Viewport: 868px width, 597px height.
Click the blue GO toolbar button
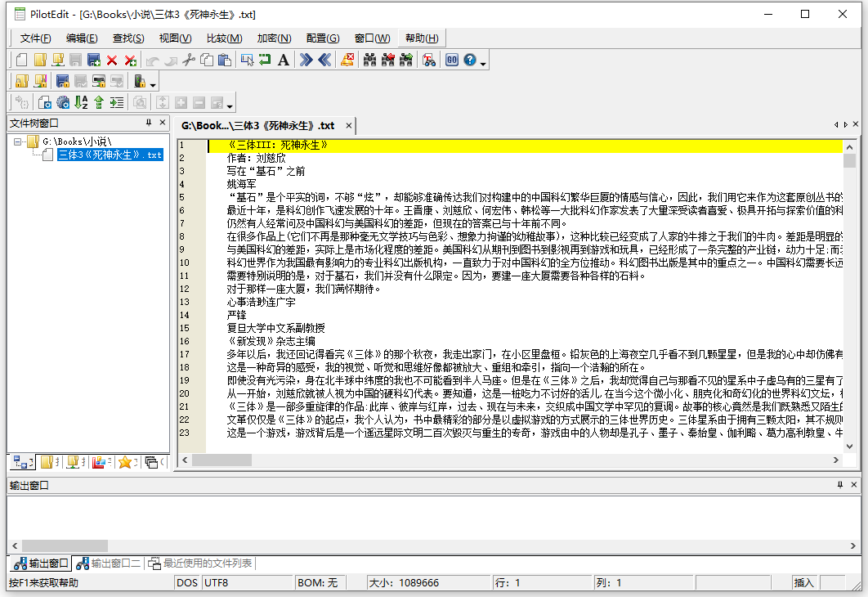452,60
